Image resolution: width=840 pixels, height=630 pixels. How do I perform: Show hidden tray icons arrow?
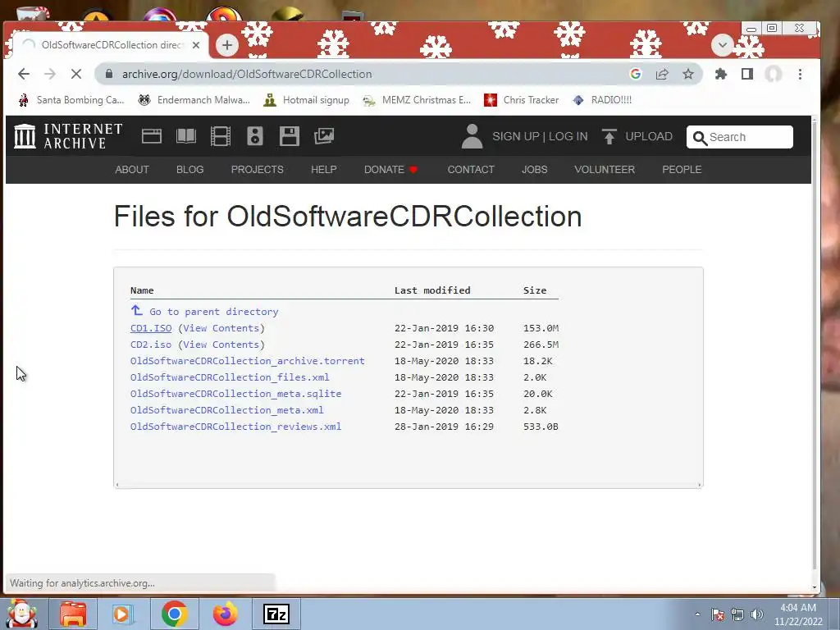[697, 614]
